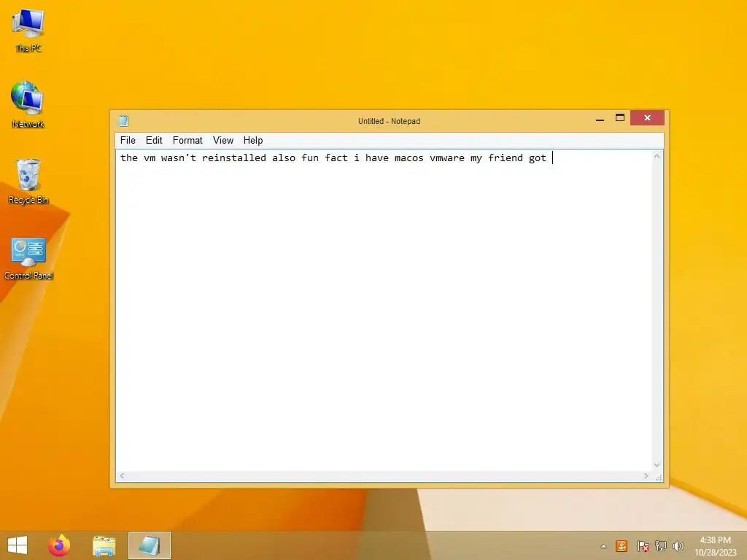Open the Windows Start button

click(x=18, y=545)
